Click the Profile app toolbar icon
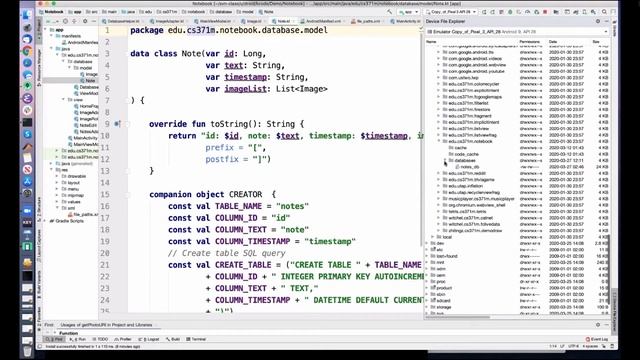Screen dimensions: 640x360 [528, 12]
